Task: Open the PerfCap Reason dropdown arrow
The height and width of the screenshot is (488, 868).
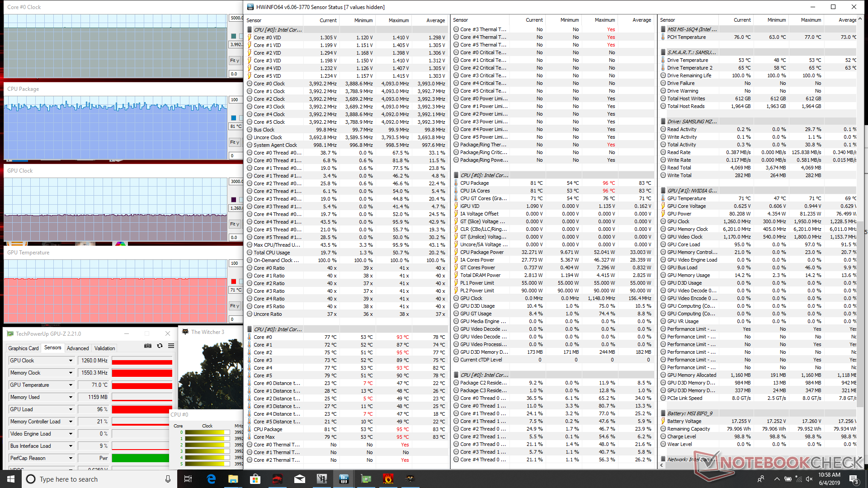Action: 71,458
